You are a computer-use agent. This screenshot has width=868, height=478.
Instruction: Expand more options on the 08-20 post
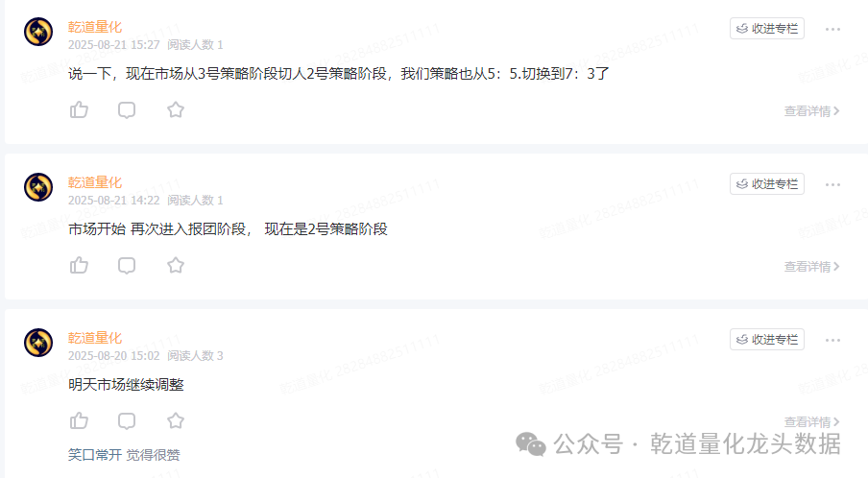point(832,340)
